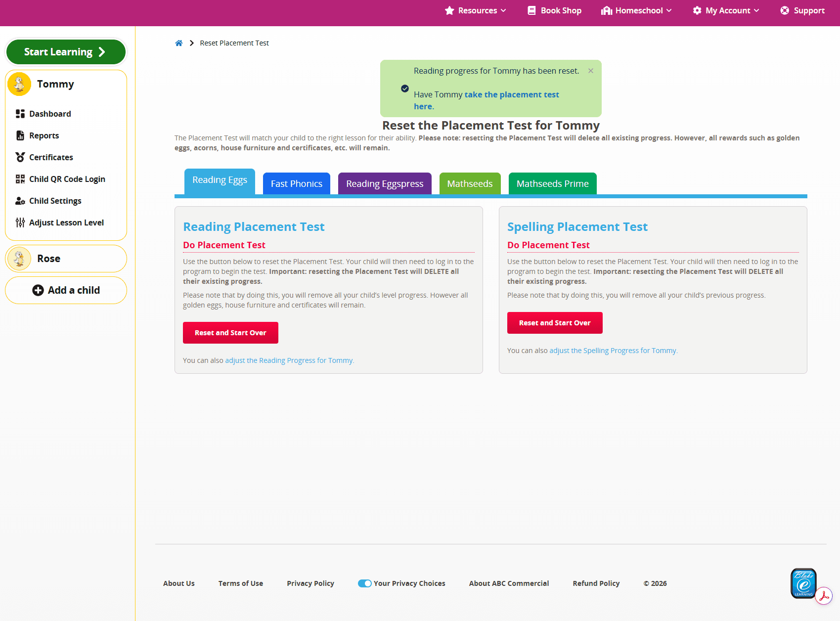
Task: Open the Refund Policy footer link
Action: click(596, 583)
